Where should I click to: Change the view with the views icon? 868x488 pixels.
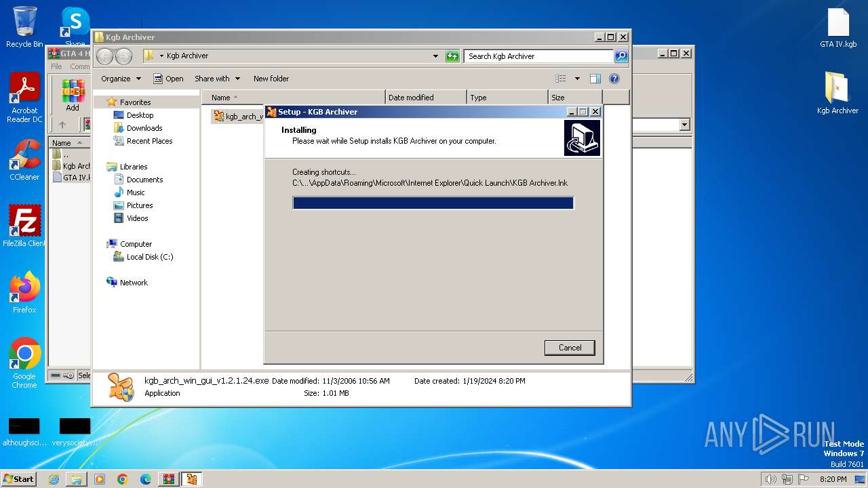[x=561, y=79]
